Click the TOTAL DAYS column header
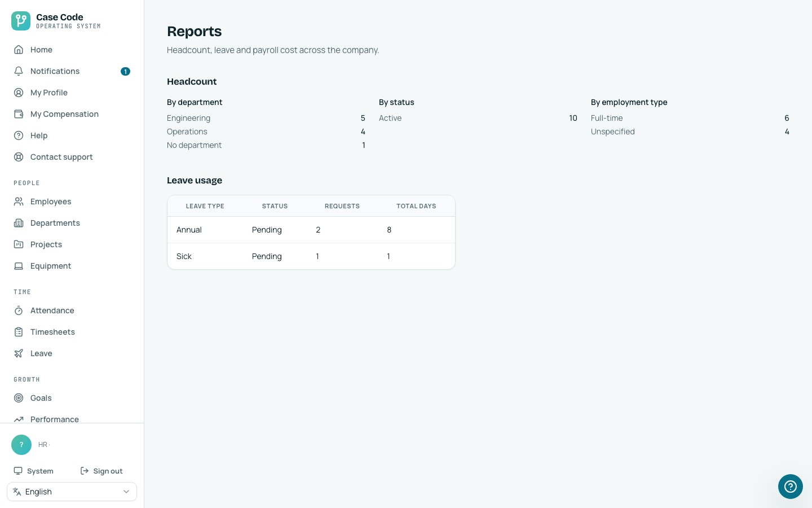 pos(416,206)
